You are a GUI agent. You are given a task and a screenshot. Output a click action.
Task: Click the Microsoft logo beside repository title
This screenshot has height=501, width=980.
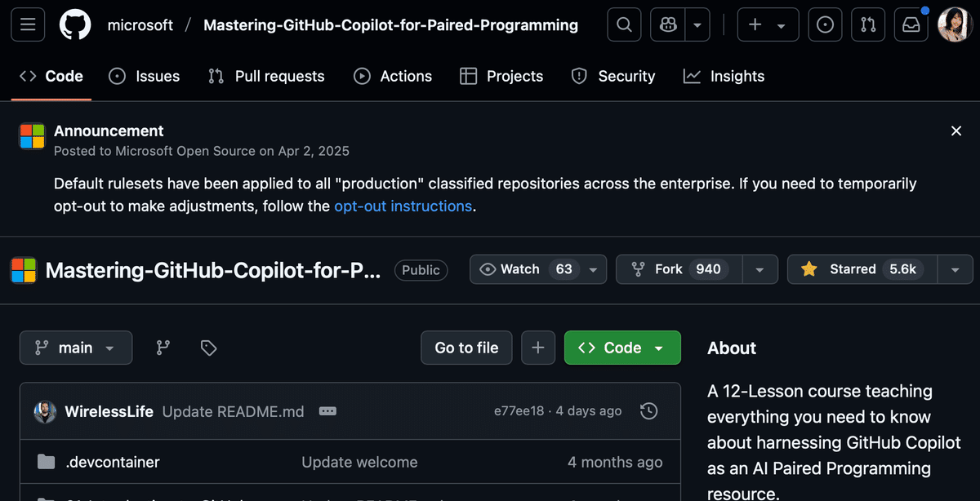pos(23,270)
